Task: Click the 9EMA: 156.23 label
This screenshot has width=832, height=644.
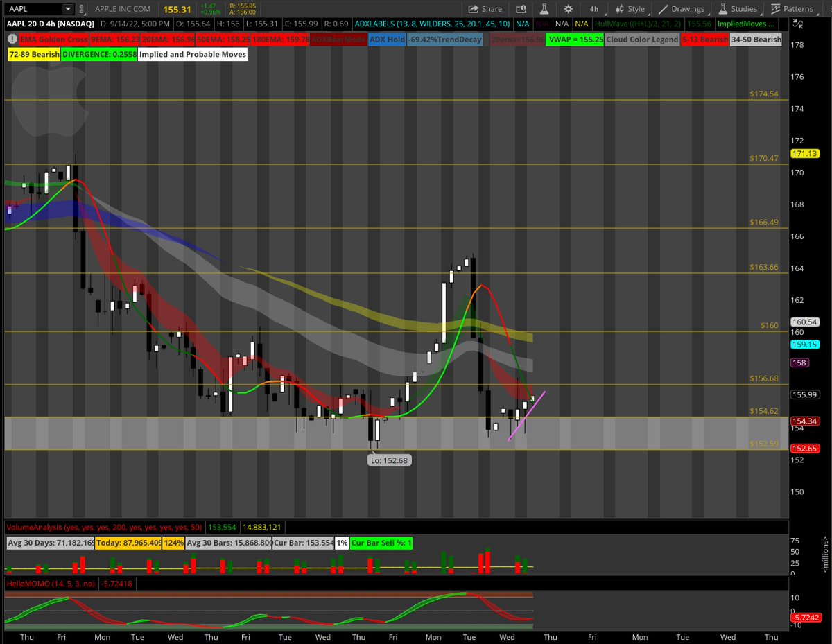Action: point(114,40)
